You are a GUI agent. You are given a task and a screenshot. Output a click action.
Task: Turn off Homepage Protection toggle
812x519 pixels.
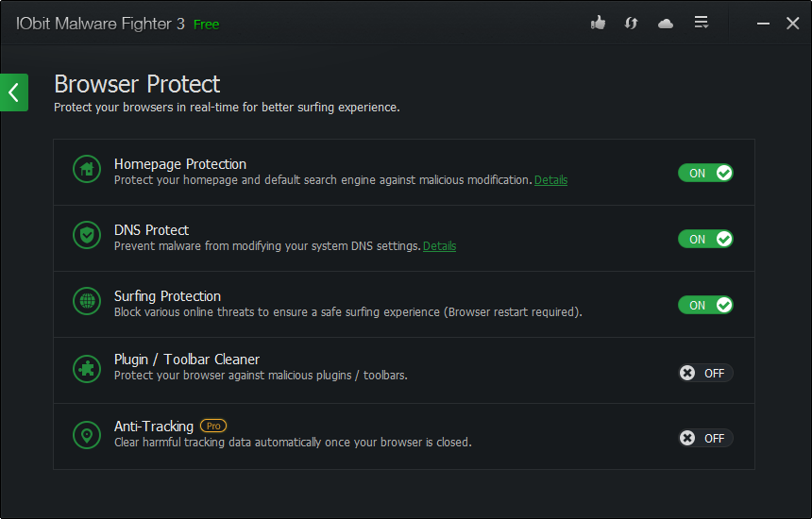705,173
